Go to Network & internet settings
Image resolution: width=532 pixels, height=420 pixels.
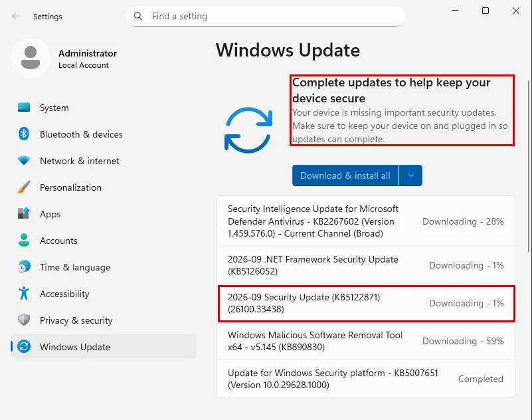click(104, 161)
